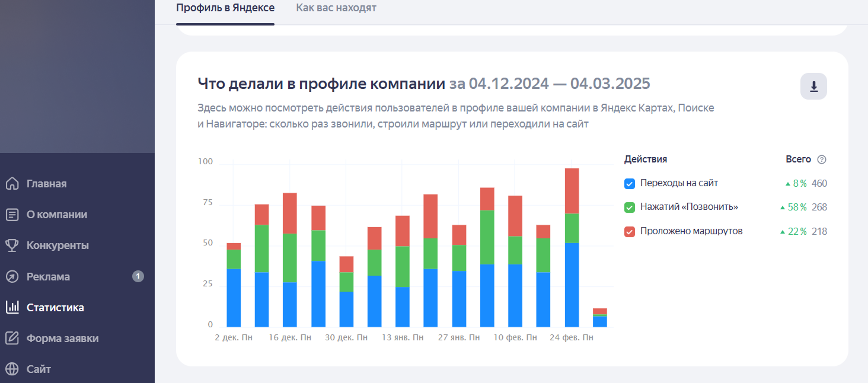Image resolution: width=868 pixels, height=383 pixels.
Task: Click the Действия legend heading
Action: point(646,159)
